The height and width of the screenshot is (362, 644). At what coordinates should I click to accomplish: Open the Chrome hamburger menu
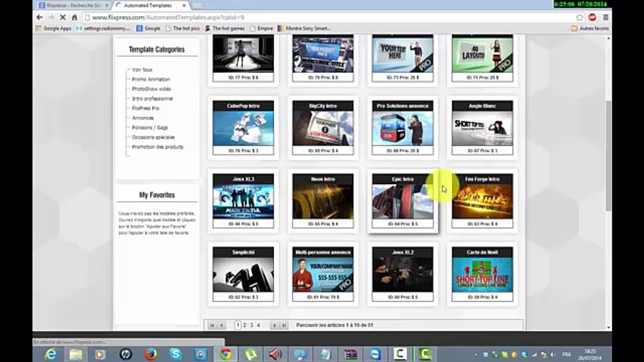[x=605, y=17]
